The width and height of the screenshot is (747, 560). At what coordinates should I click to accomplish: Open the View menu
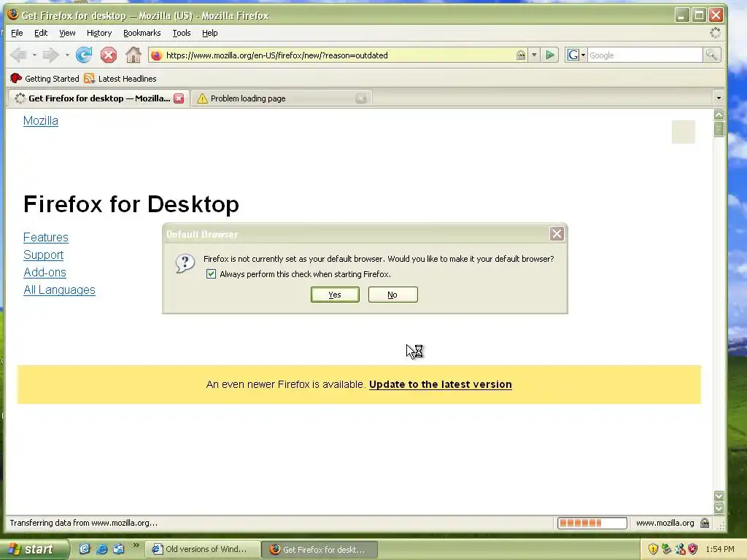pyautogui.click(x=67, y=33)
